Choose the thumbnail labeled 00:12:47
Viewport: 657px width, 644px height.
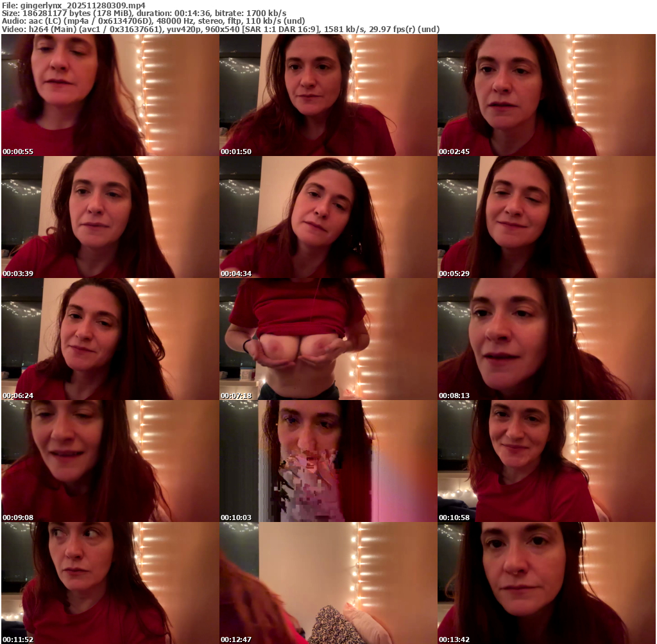coord(328,583)
